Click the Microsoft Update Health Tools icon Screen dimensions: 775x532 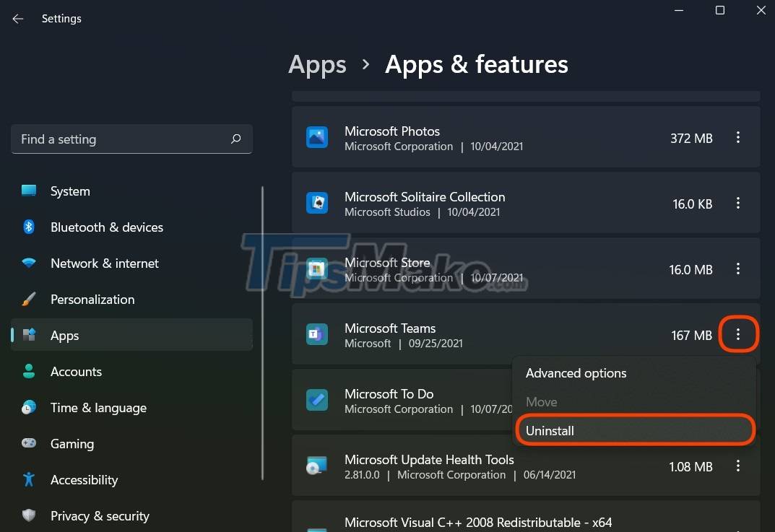[x=318, y=466]
